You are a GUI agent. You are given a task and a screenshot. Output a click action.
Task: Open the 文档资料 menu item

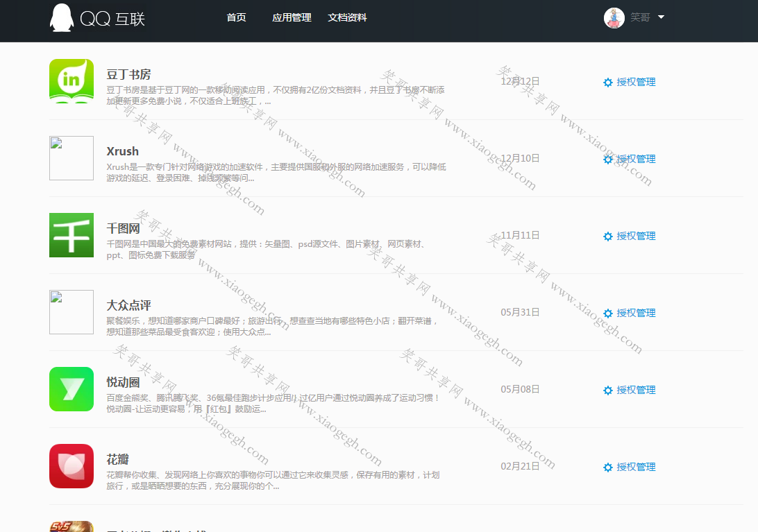click(347, 18)
